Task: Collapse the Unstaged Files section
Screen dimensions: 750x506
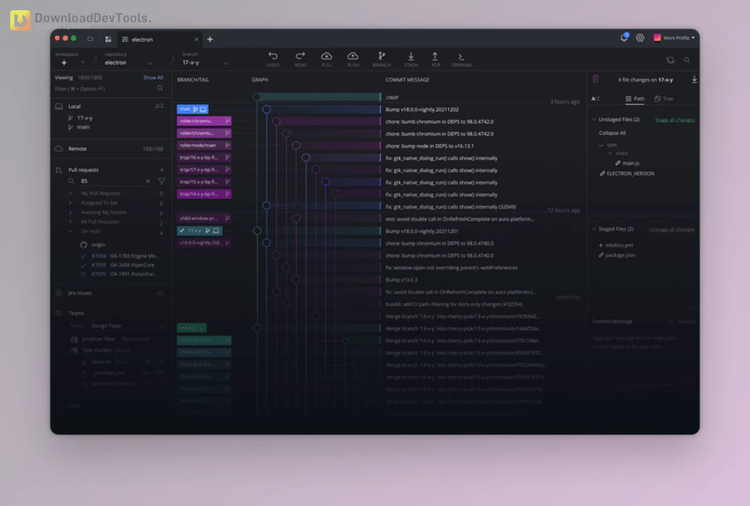Action: tap(594, 120)
